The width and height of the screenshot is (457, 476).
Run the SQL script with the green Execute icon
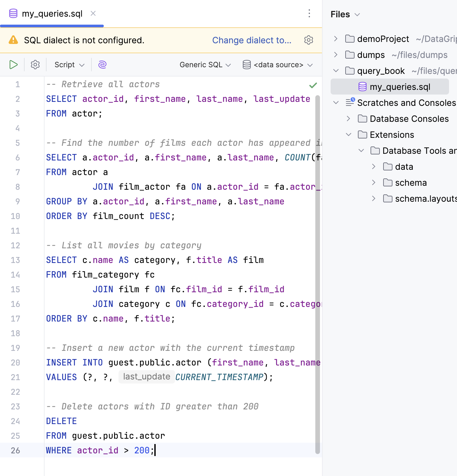(x=13, y=65)
